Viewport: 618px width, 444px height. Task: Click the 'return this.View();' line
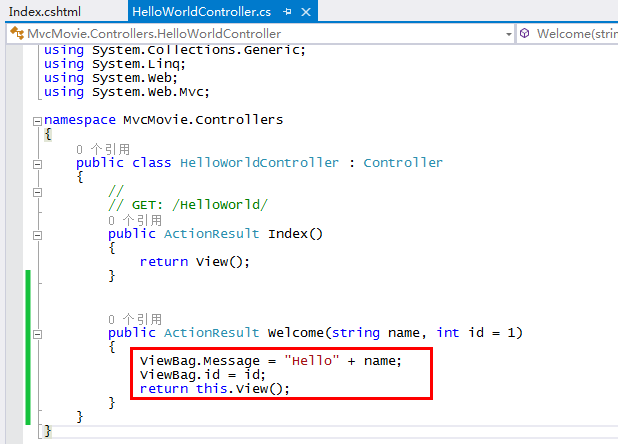click(215, 389)
